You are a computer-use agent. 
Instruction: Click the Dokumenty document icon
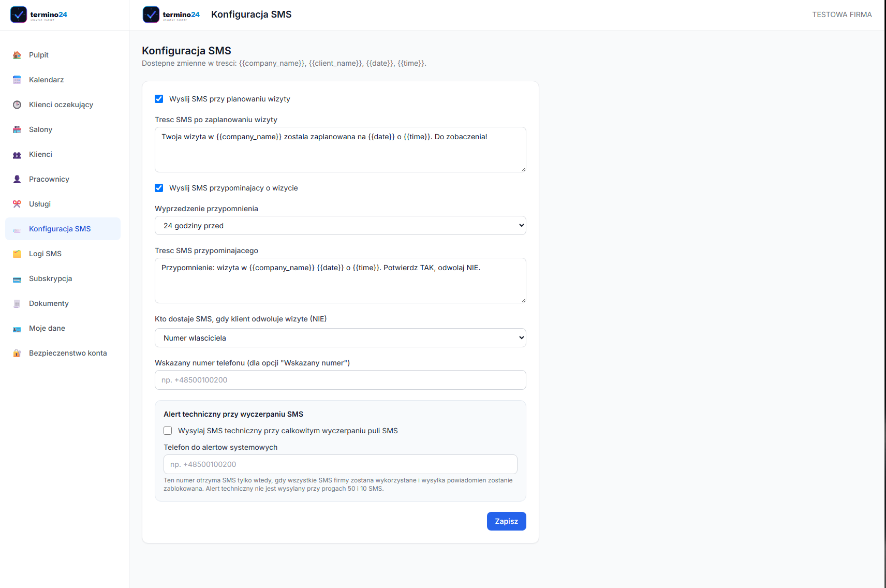[17, 303]
